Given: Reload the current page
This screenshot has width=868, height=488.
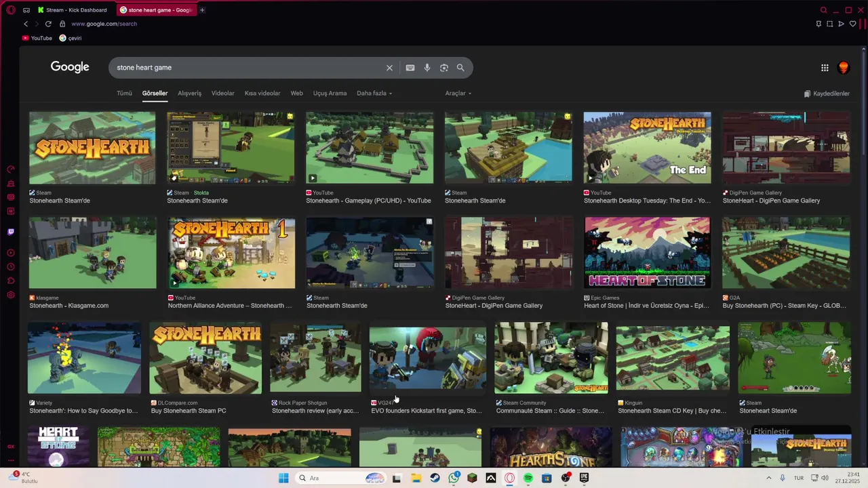Looking at the screenshot, I should pos(48,24).
